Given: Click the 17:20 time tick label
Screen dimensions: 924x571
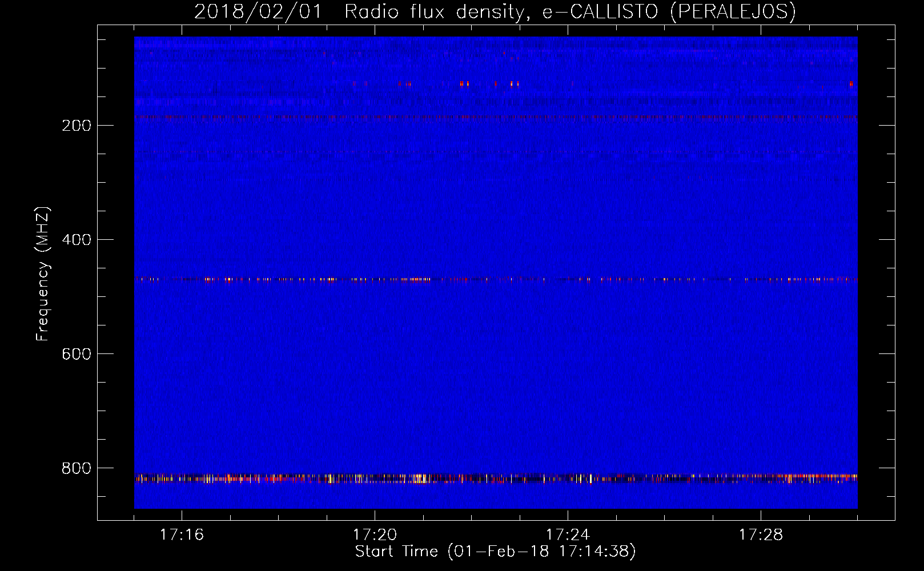Looking at the screenshot, I should click(x=375, y=535).
